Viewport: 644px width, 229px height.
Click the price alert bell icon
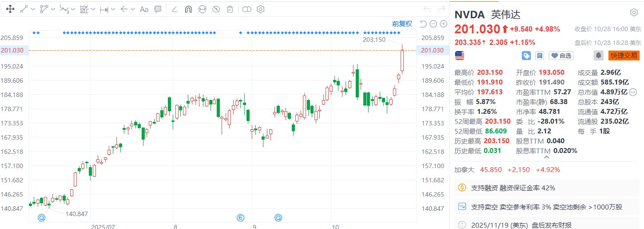pyautogui.click(x=598, y=56)
